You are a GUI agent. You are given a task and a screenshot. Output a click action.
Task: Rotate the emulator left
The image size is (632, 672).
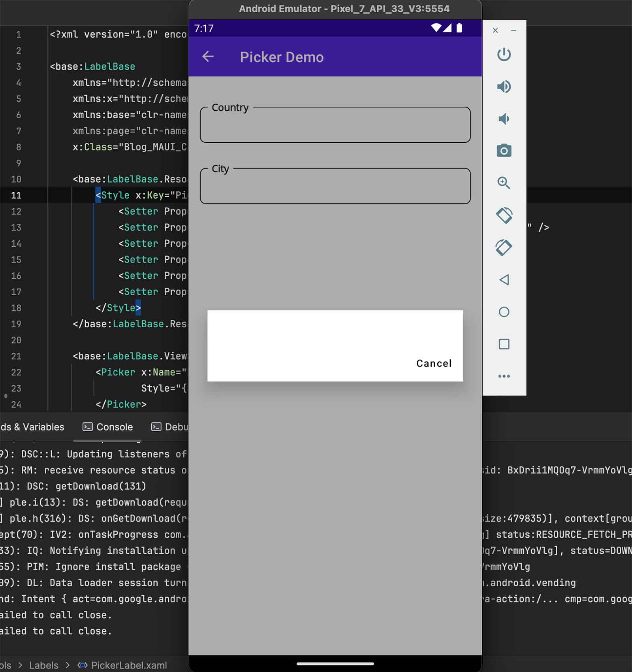[504, 215]
